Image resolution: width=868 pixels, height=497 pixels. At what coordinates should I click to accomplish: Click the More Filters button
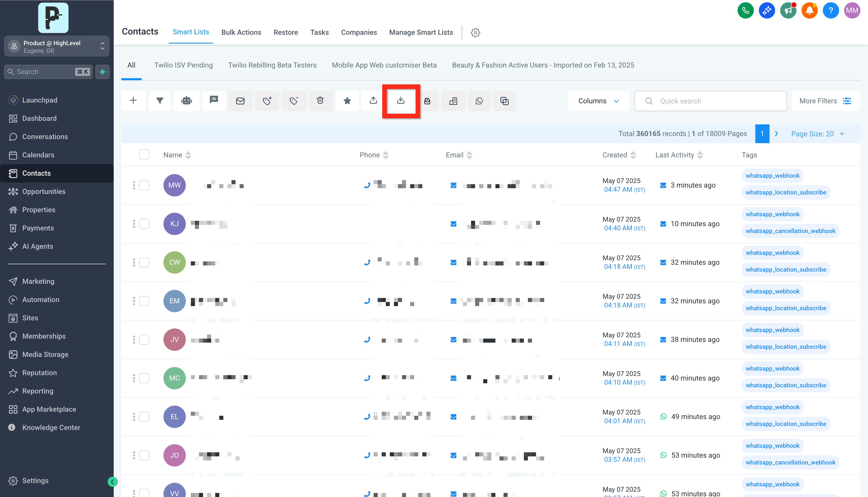click(x=825, y=101)
